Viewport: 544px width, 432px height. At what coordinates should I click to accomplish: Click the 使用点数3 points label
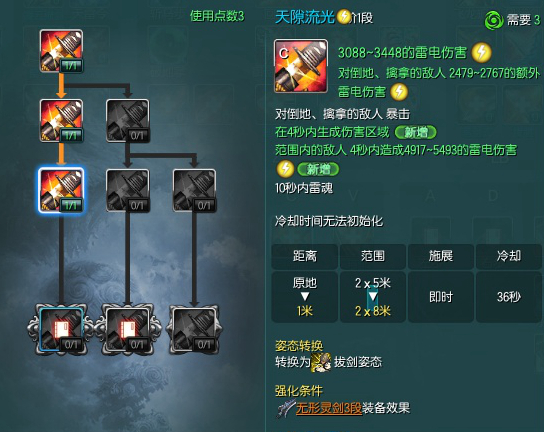pos(217,16)
